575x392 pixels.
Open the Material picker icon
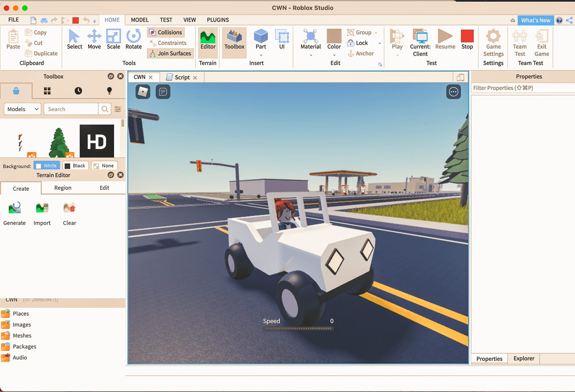[310, 36]
